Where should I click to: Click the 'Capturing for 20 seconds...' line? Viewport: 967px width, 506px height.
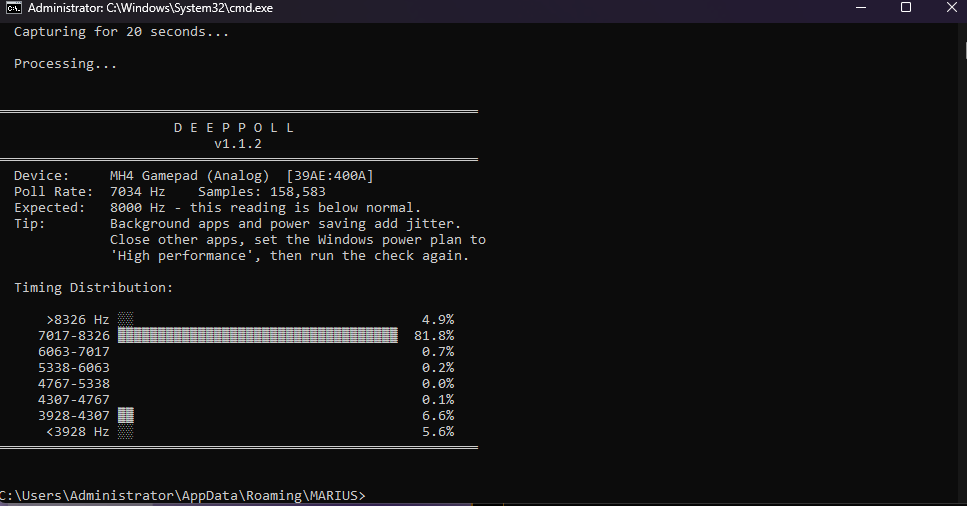121,32
